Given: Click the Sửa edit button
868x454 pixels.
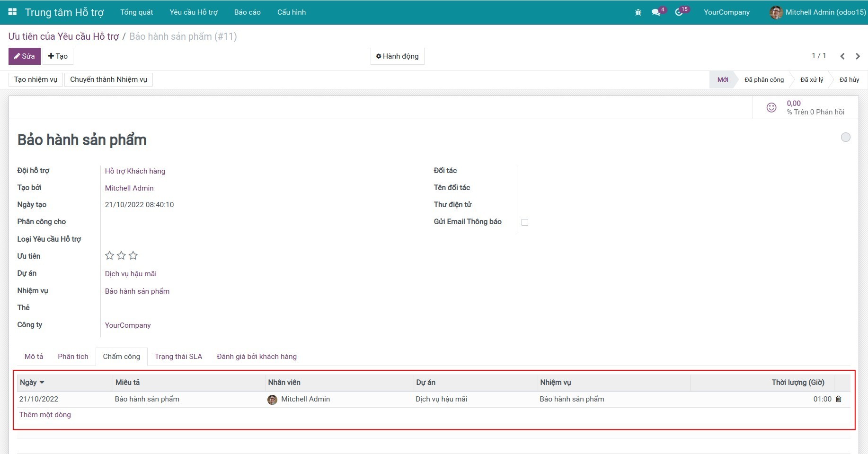Looking at the screenshot, I should coord(25,56).
